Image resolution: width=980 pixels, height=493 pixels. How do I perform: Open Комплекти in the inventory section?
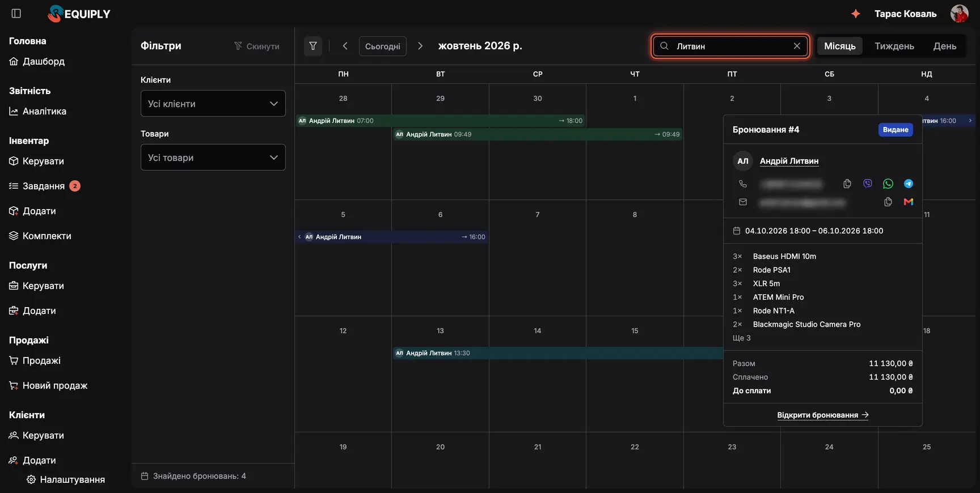(x=40, y=236)
